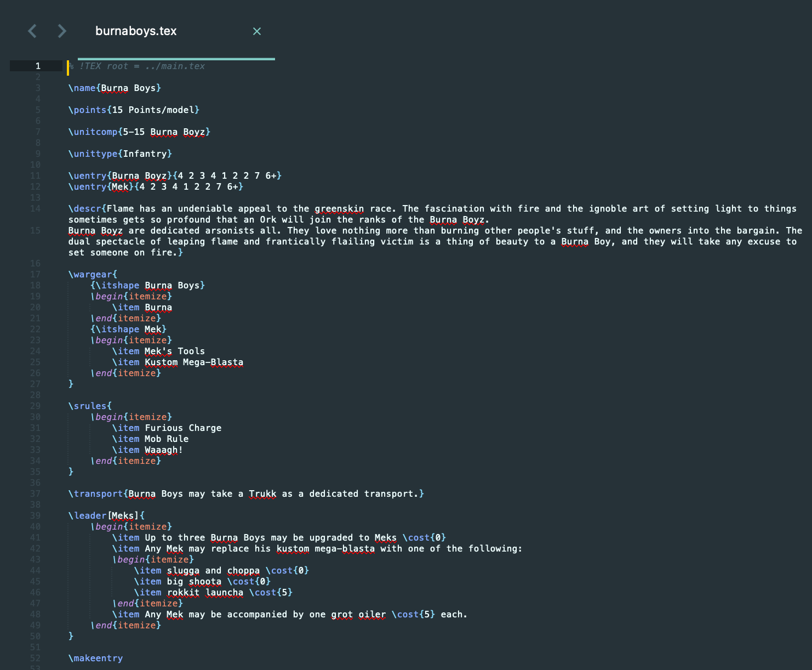Click the \points{15 Points/model} line
The image size is (812, 670).
coord(134,110)
